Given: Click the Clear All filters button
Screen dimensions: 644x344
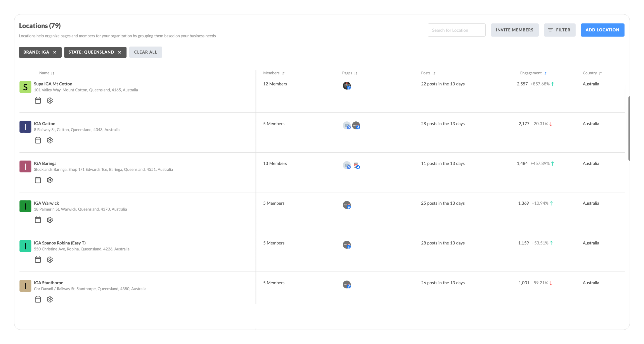Looking at the screenshot, I should coord(145,52).
